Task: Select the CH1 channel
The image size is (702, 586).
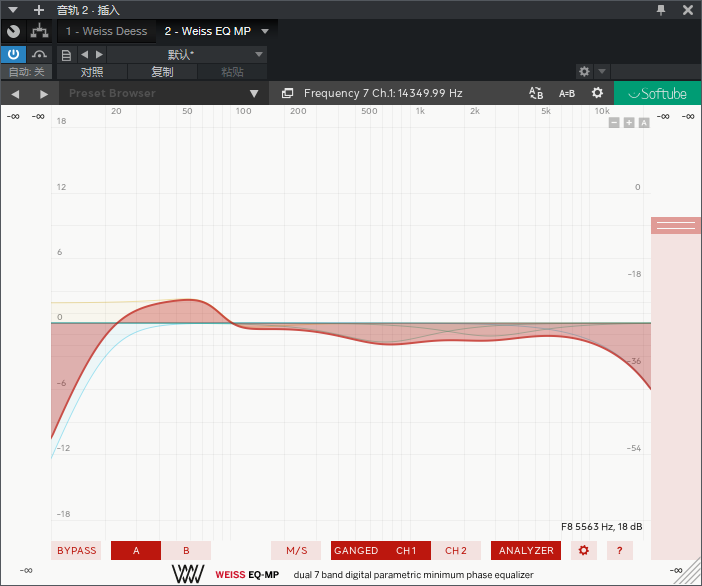Action: tap(406, 551)
